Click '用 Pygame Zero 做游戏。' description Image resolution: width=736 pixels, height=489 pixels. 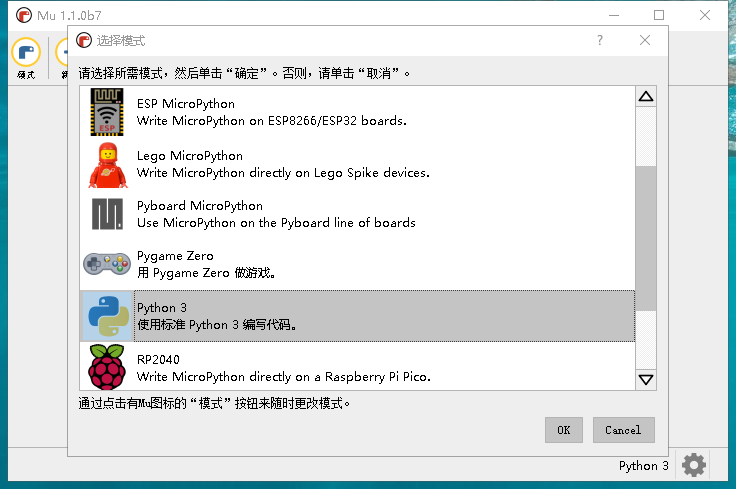pos(206,273)
